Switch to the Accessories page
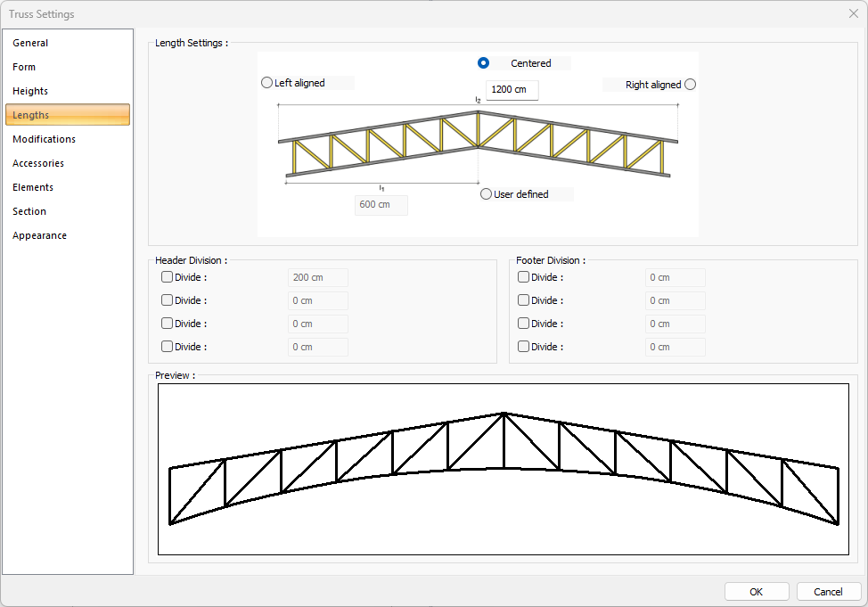This screenshot has width=868, height=607. pyautogui.click(x=37, y=162)
